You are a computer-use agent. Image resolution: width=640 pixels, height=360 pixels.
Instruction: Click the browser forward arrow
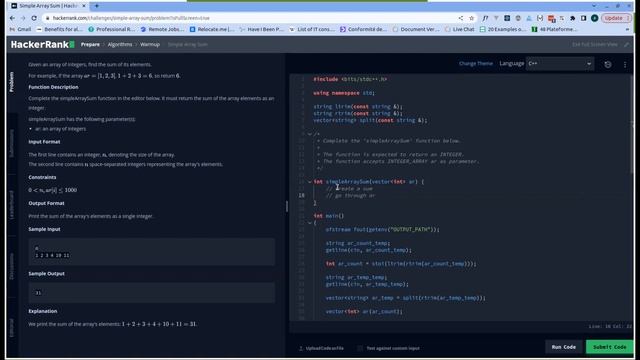click(x=23, y=18)
